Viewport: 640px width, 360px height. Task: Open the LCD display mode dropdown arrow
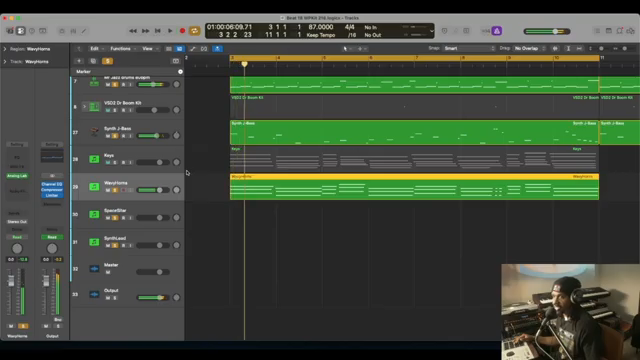pos(431,31)
